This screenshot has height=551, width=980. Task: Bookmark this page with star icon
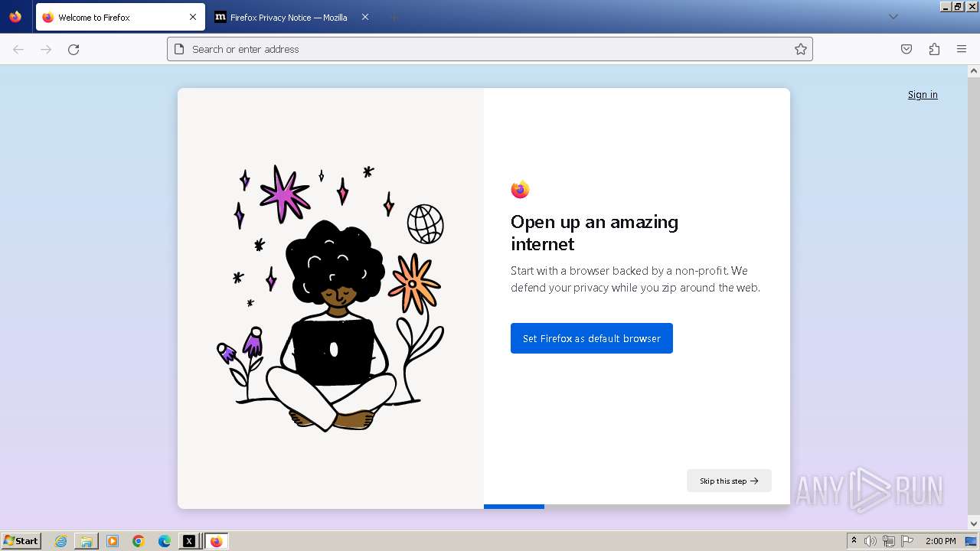click(x=800, y=49)
